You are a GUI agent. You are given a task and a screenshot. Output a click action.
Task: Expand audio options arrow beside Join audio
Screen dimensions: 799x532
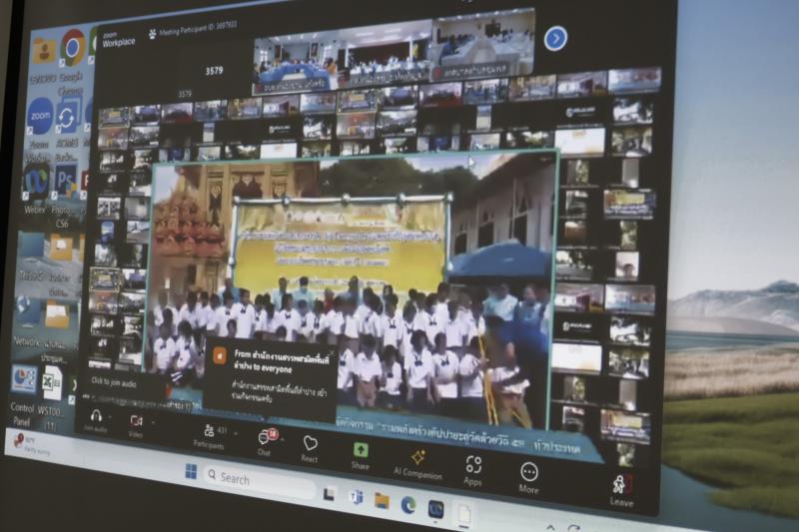110,417
